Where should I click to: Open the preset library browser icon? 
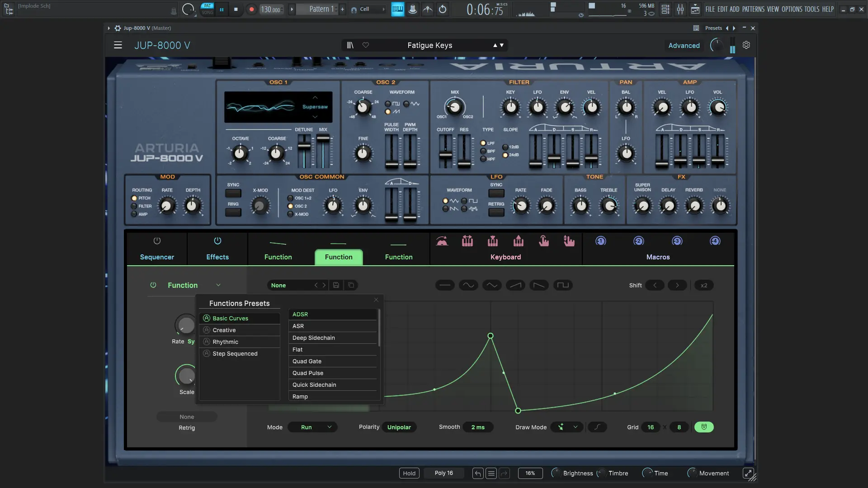point(350,45)
